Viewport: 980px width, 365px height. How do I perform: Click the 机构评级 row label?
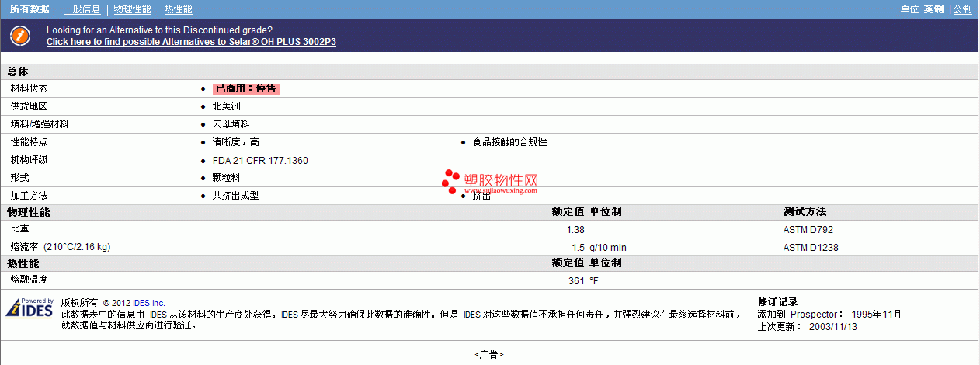[x=29, y=160]
